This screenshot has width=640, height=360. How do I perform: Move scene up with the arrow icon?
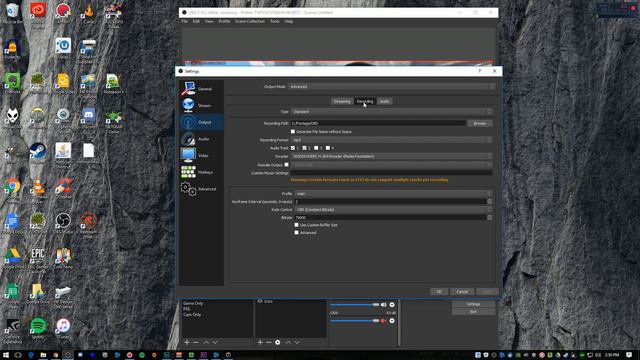(x=206, y=342)
